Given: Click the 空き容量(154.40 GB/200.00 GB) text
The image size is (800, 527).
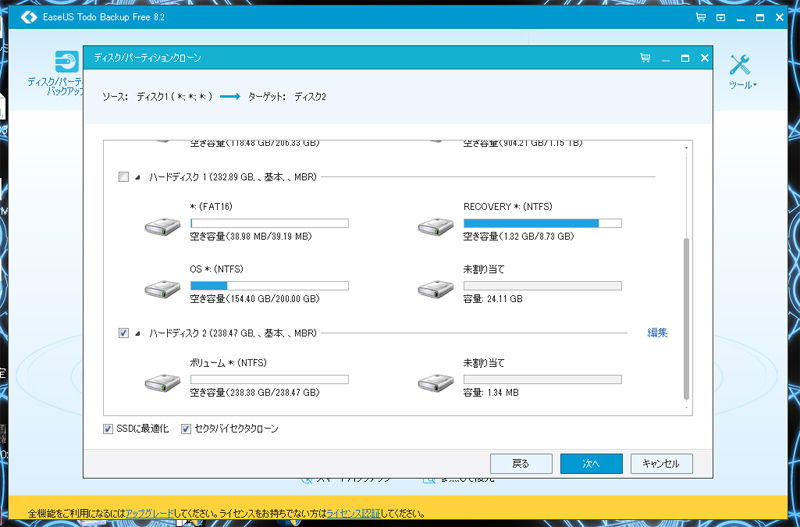Looking at the screenshot, I should [x=255, y=299].
